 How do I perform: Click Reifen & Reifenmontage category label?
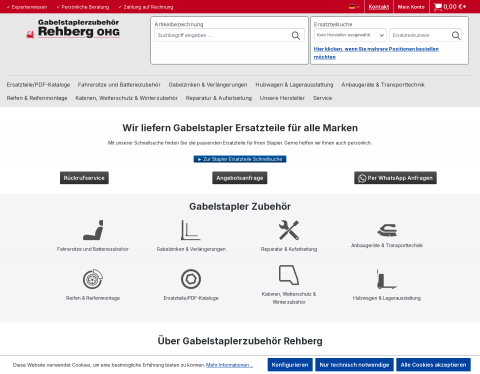[93, 298]
